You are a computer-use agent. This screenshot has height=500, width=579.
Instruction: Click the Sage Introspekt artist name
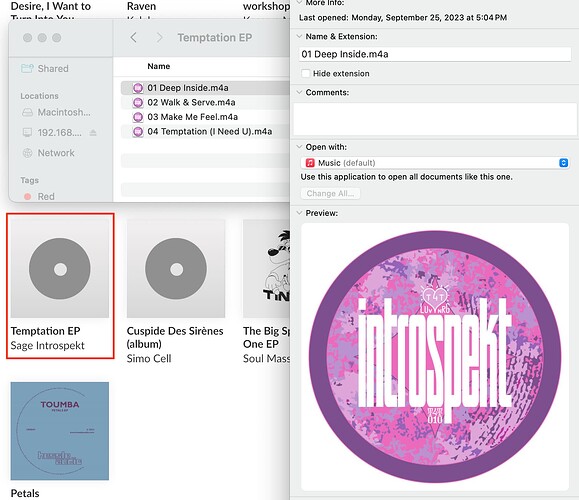pyautogui.click(x=48, y=345)
